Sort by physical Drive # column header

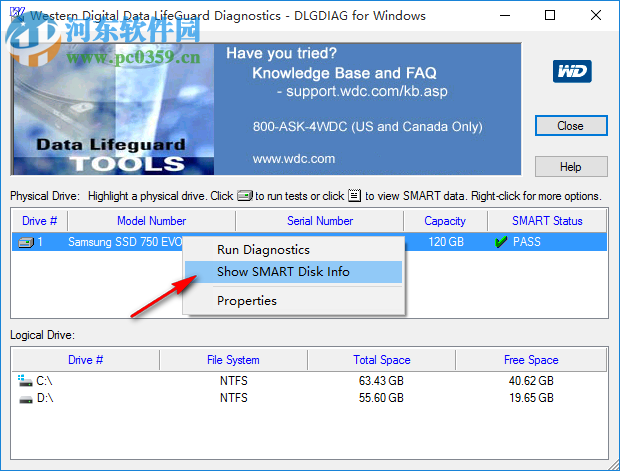40,221
